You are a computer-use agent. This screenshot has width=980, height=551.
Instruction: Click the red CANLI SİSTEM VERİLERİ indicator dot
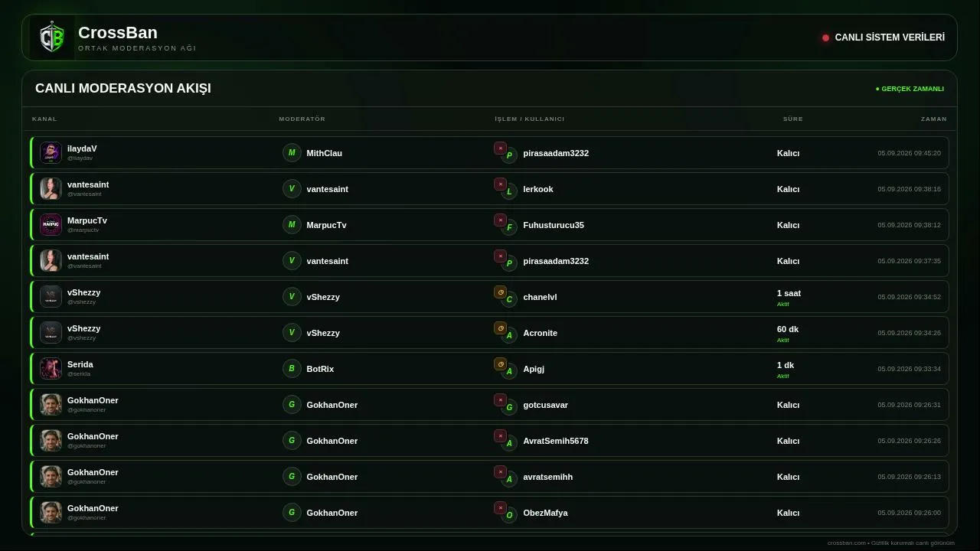[825, 37]
